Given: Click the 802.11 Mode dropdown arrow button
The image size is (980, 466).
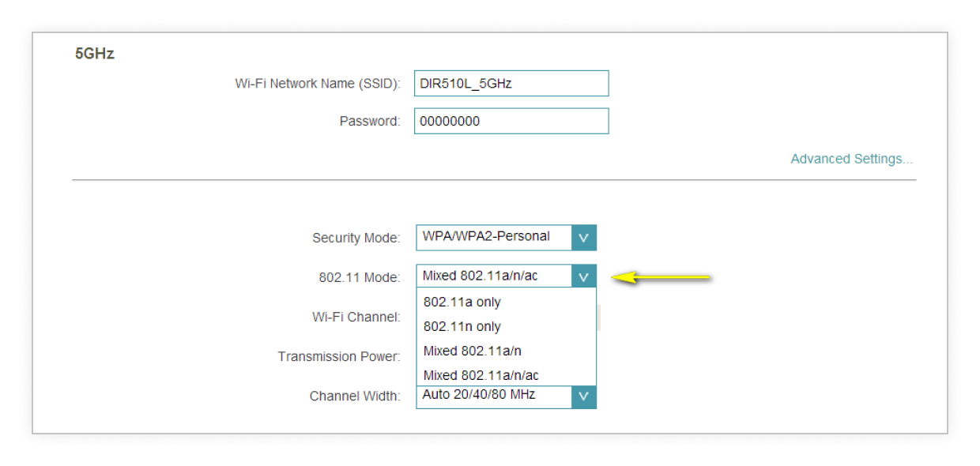Looking at the screenshot, I should tap(583, 276).
